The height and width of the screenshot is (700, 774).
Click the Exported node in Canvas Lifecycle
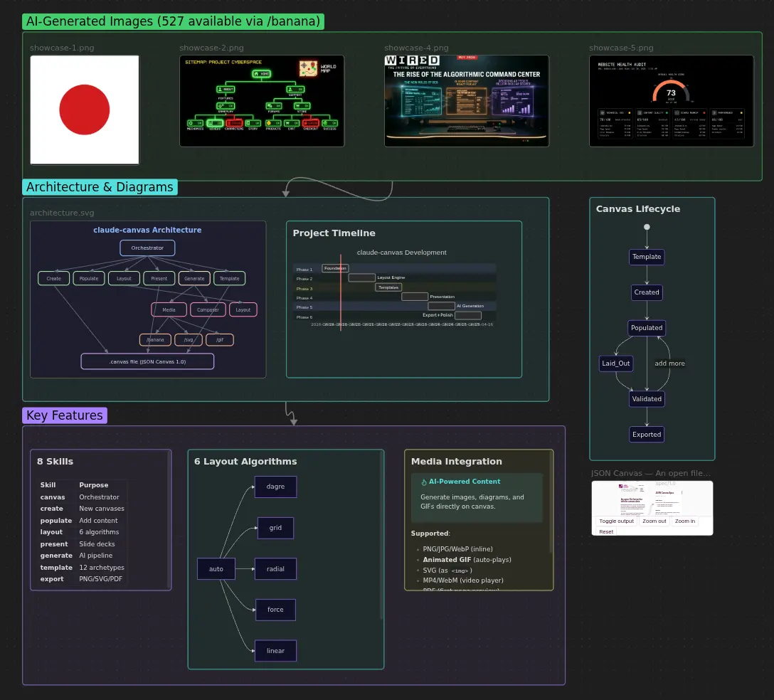point(646,434)
